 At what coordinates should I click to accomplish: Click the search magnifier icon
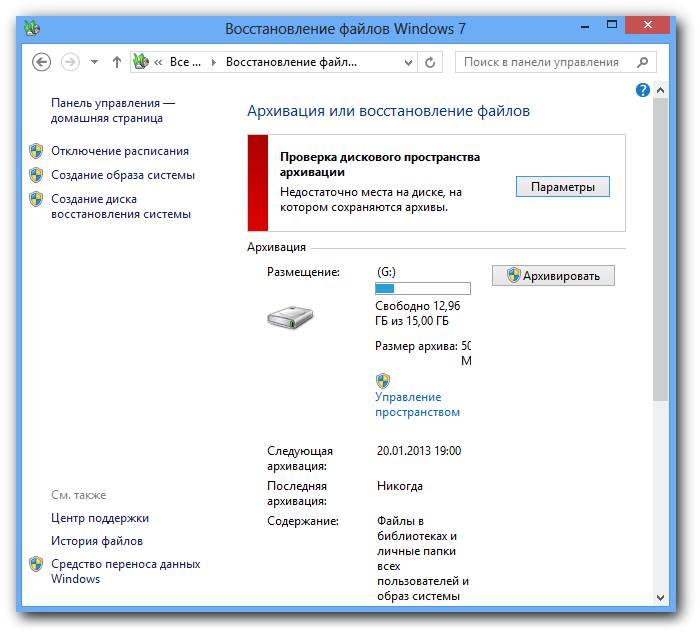pyautogui.click(x=643, y=62)
